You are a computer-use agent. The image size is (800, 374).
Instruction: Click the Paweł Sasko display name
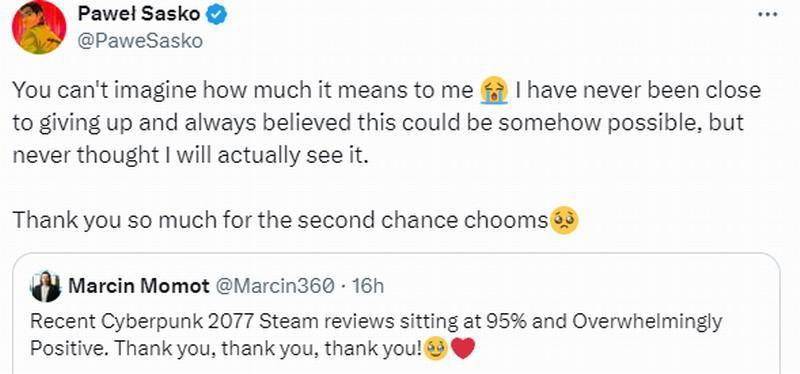[139, 14]
